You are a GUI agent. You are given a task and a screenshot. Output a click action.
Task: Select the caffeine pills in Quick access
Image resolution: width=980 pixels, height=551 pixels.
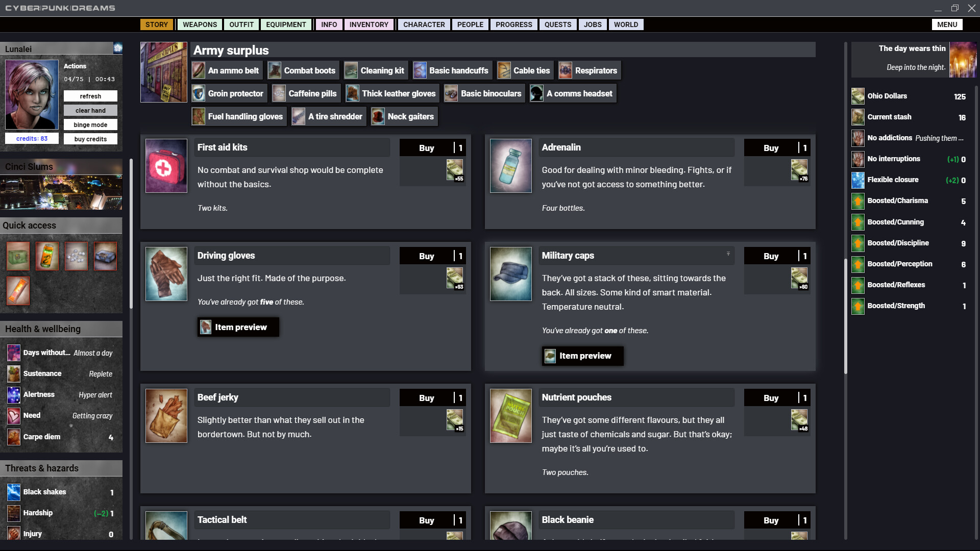pyautogui.click(x=77, y=256)
